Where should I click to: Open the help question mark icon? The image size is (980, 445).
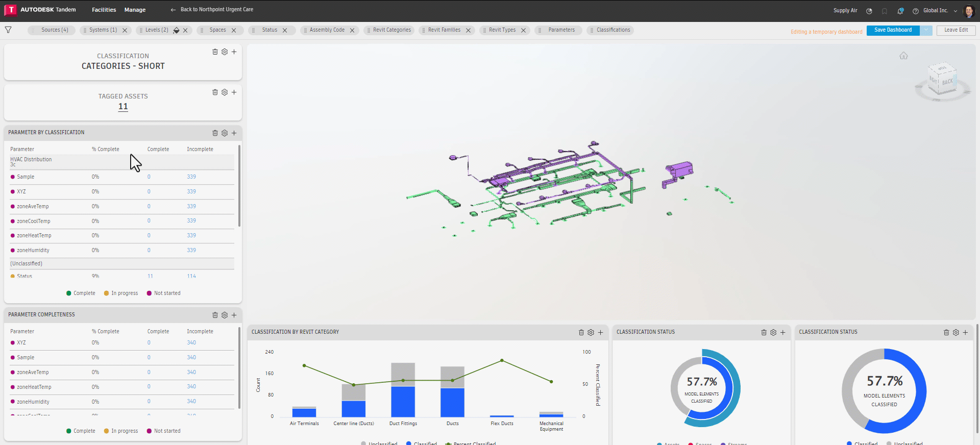(916, 11)
